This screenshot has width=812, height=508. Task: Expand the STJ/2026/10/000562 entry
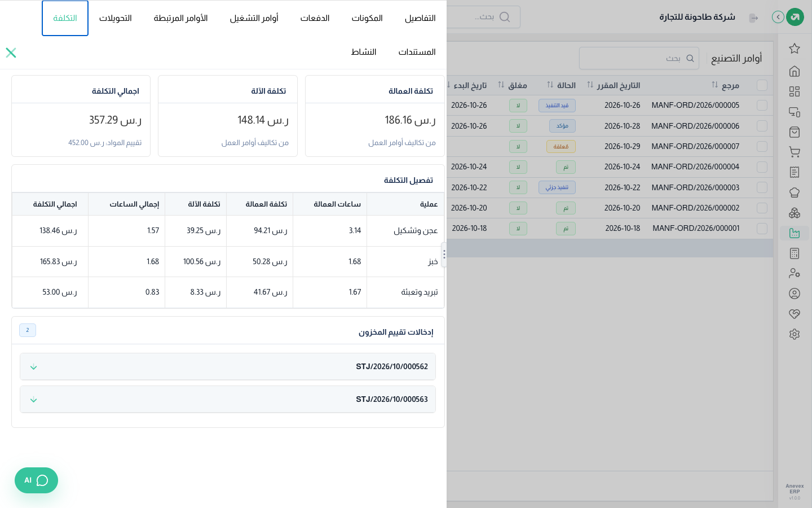[228, 367]
